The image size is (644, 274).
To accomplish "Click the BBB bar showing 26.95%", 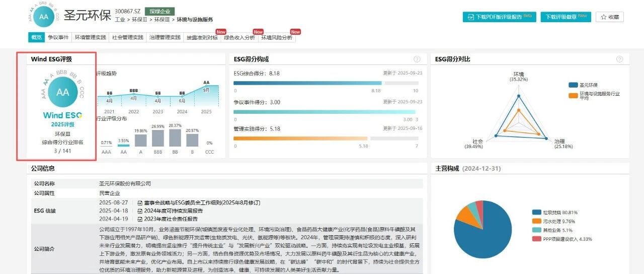I will click(x=158, y=138).
